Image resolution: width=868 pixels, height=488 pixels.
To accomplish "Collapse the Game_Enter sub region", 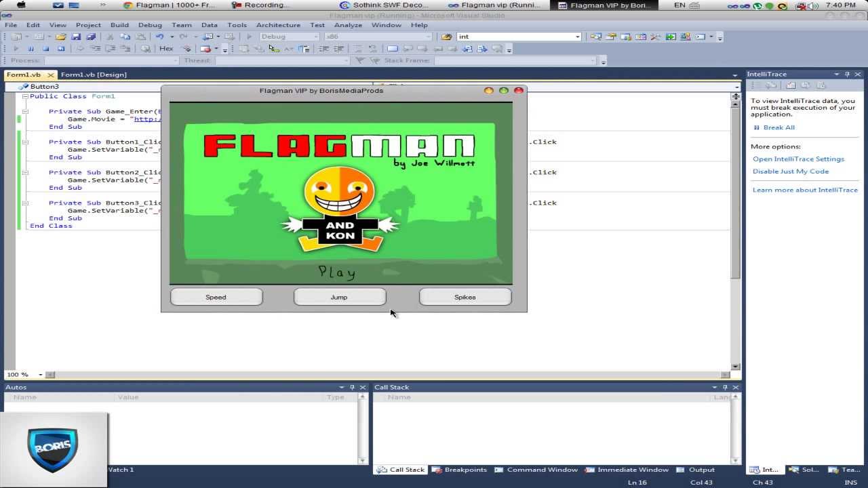I will coord(24,111).
